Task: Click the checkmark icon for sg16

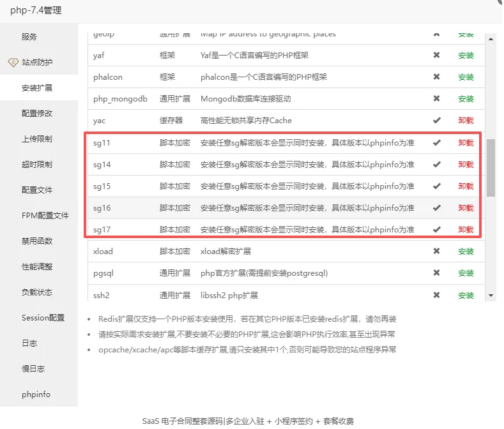Action: point(436,207)
